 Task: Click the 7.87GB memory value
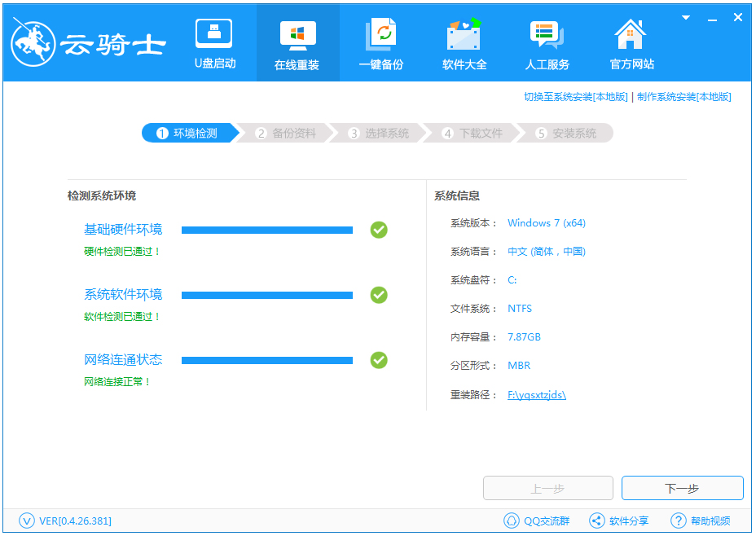pos(524,337)
